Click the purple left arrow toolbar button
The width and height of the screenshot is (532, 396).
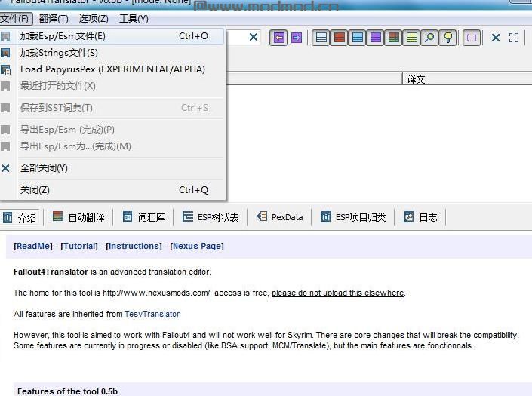278,38
